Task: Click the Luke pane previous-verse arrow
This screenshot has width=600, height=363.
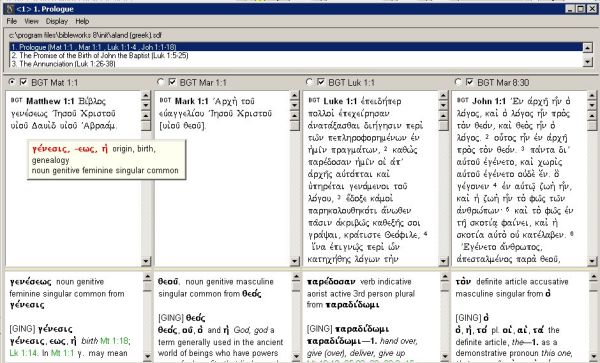Action: coord(443,95)
